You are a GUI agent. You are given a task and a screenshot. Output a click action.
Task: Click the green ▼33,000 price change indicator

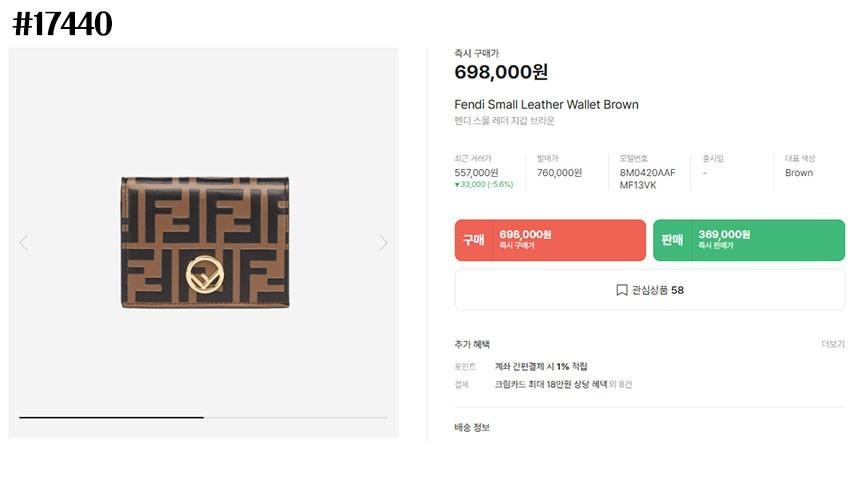(x=483, y=185)
